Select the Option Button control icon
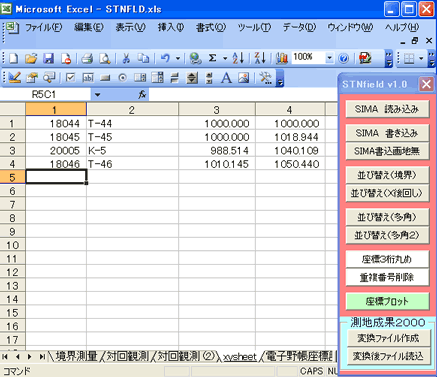This screenshot has width=437, height=377. [123, 78]
